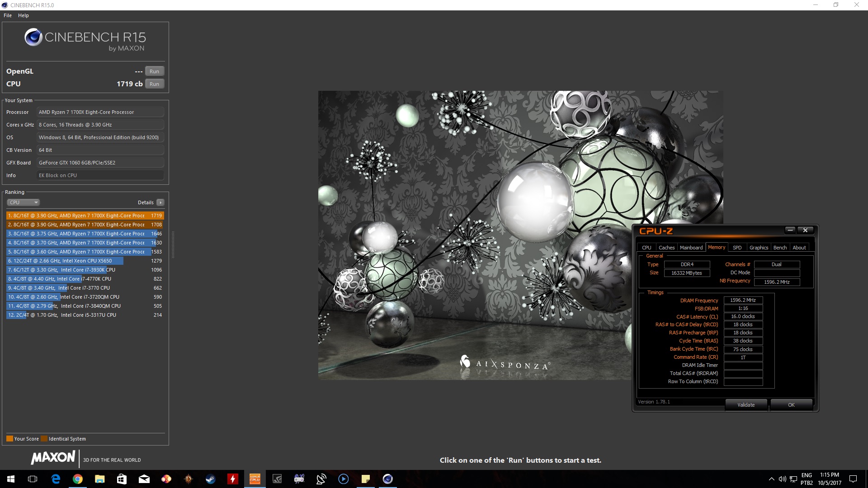Switch to About tab in CPU-Z
Viewport: 868px width, 488px height.
(799, 248)
